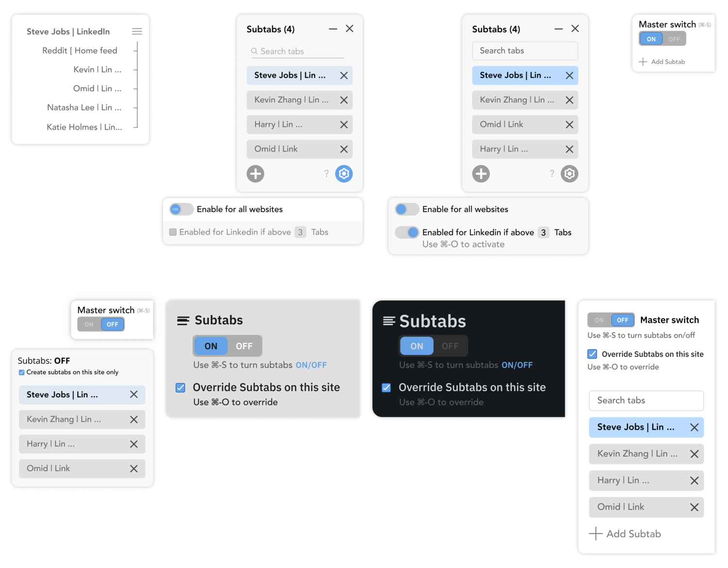
Task: Toggle Override Subtabs checkbox on the dark panel
Action: pyautogui.click(x=386, y=388)
